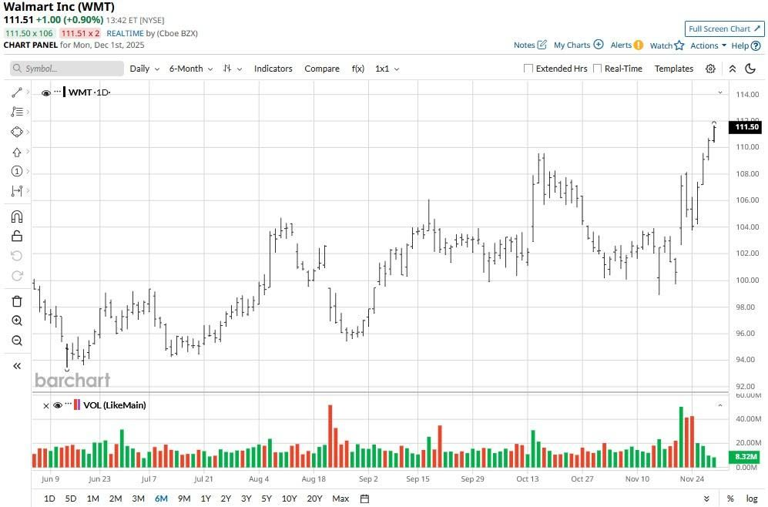Toggle WMT series visibility eye icon
768x507 pixels.
(46, 93)
